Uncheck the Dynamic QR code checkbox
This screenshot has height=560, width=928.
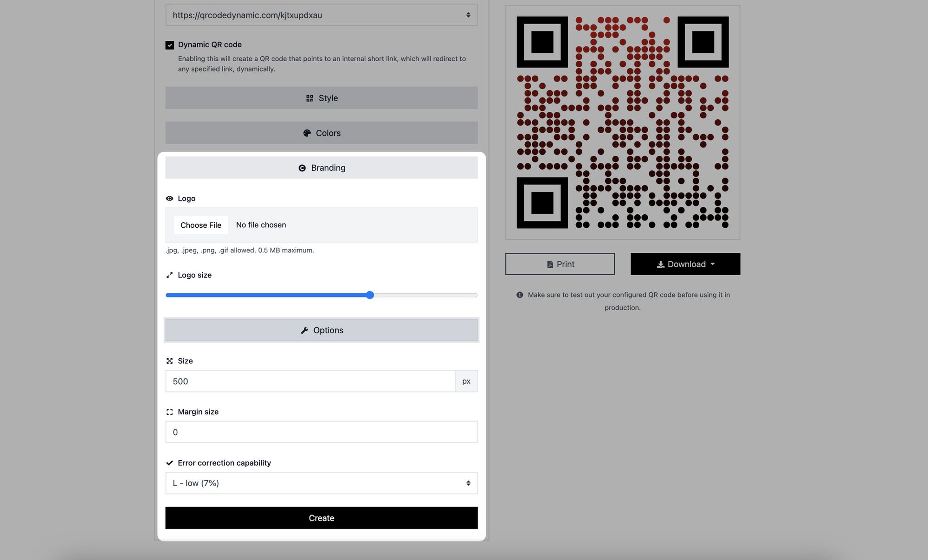click(x=170, y=45)
